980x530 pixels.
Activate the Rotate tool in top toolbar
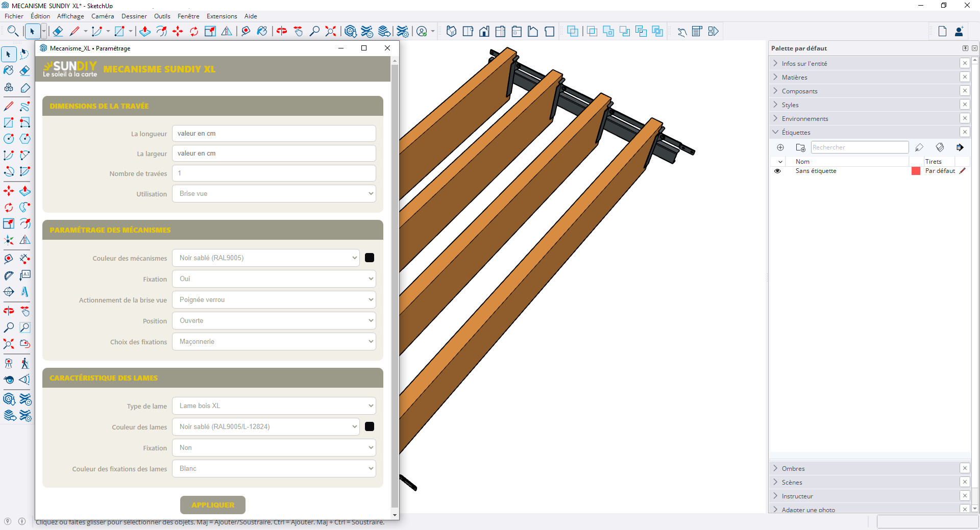coord(194,32)
